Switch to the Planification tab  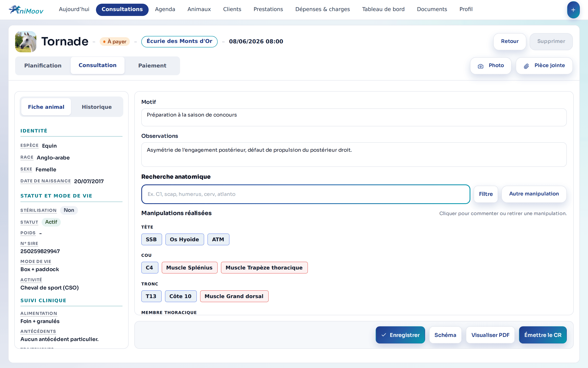point(43,66)
